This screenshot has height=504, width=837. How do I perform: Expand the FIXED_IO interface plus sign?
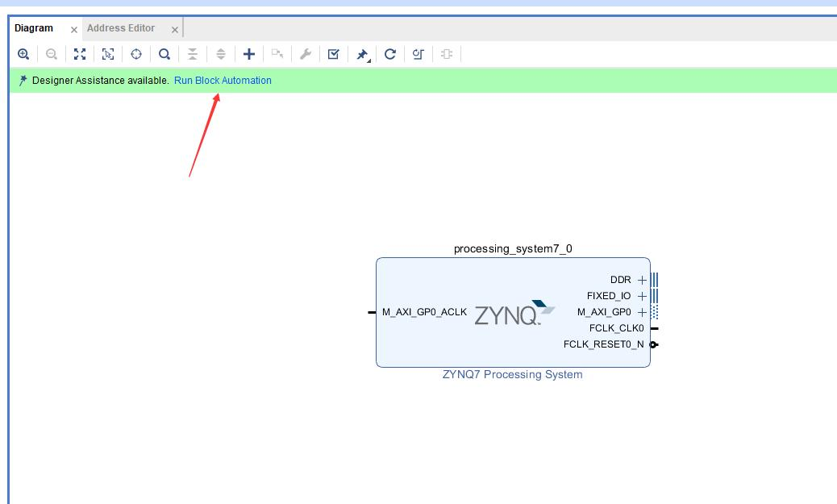point(642,296)
